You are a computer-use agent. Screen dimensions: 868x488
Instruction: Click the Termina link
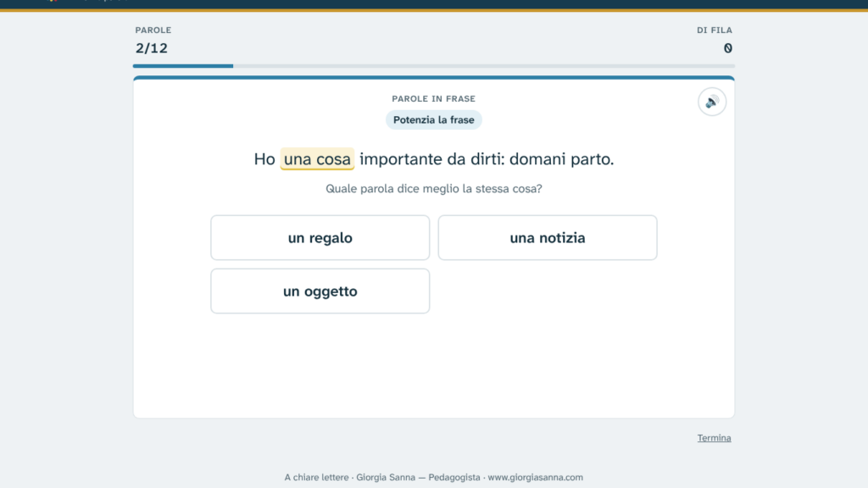(x=714, y=438)
